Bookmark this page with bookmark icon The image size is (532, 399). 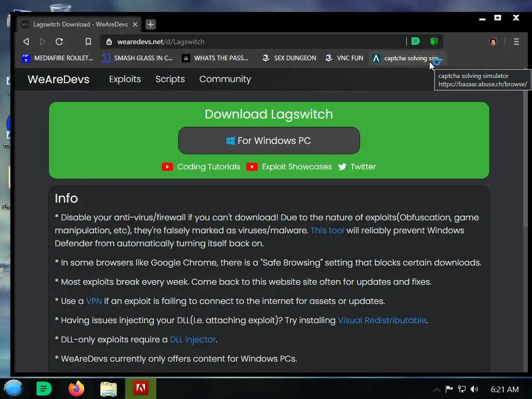click(x=88, y=42)
